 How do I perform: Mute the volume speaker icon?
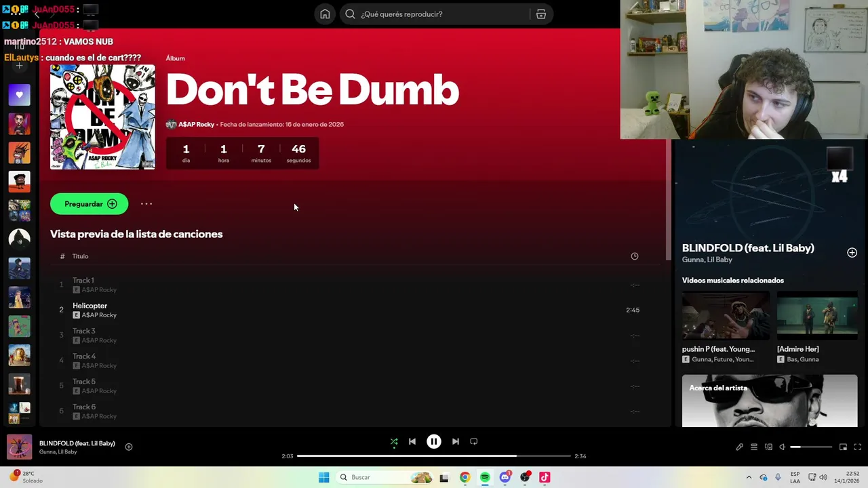coord(782,447)
